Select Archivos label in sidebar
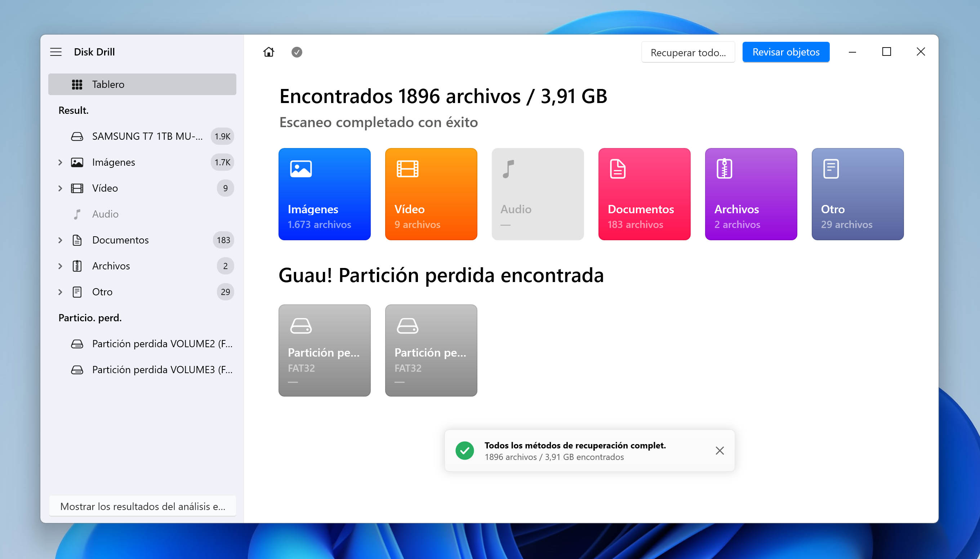980x559 pixels. [111, 266]
